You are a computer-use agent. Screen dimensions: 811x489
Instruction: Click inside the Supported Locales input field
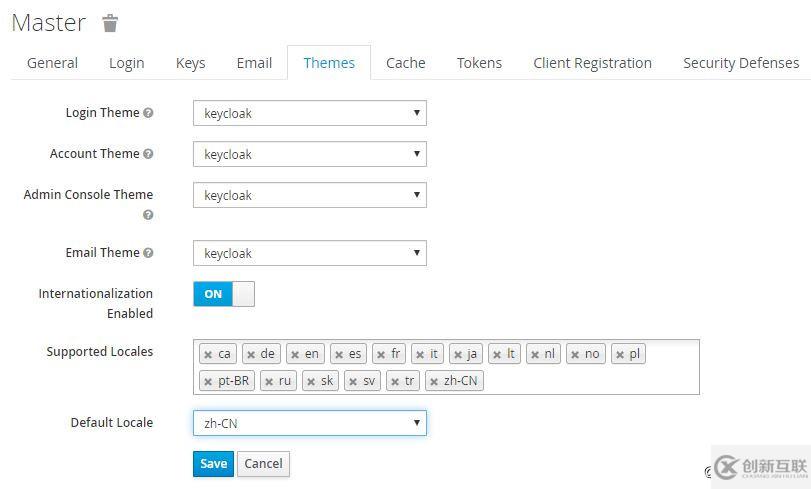pyautogui.click(x=590, y=380)
